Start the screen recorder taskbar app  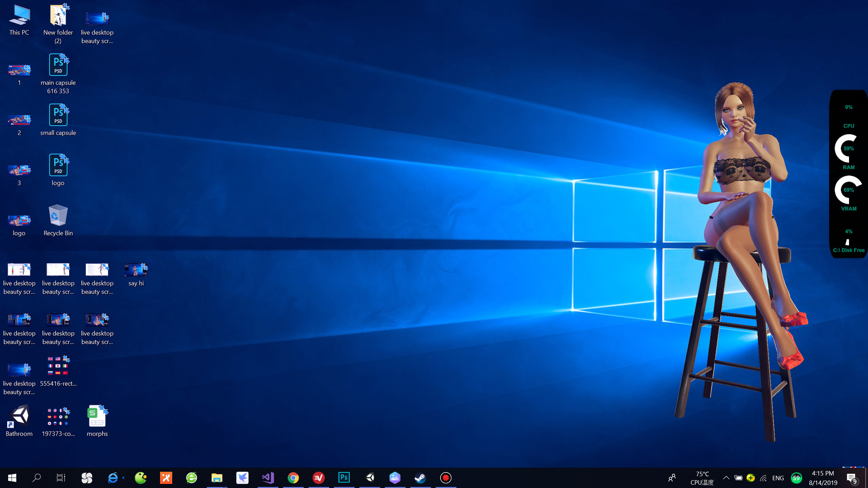pos(445,478)
